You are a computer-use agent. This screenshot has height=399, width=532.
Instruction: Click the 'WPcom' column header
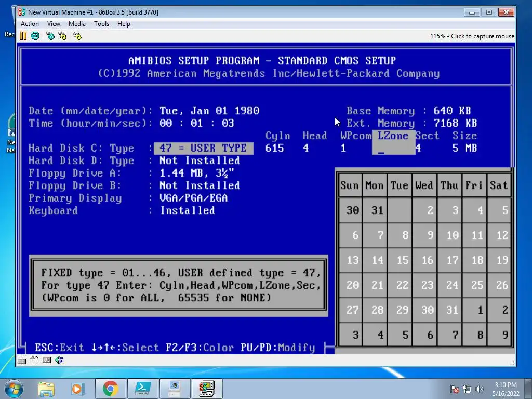[x=356, y=136]
